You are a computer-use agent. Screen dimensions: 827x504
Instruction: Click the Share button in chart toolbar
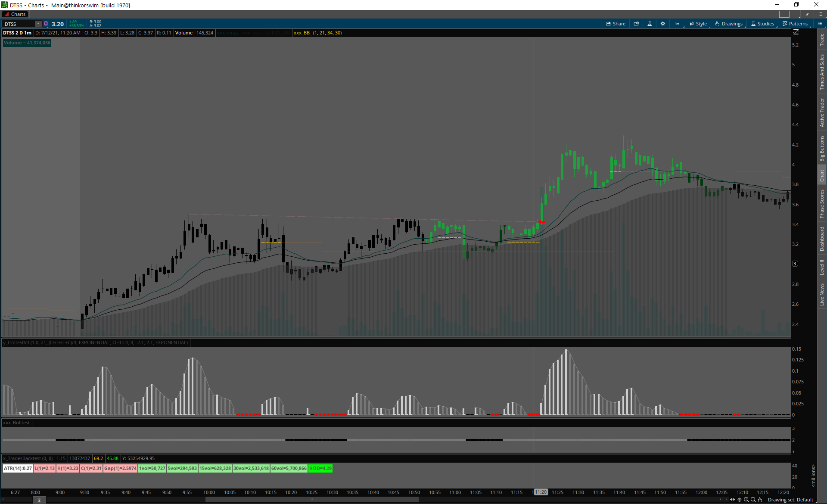coord(616,24)
